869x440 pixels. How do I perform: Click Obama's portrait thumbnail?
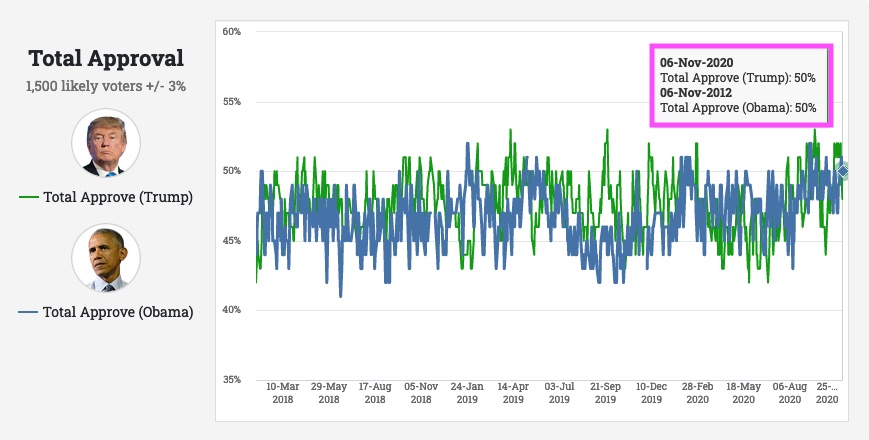[106, 258]
